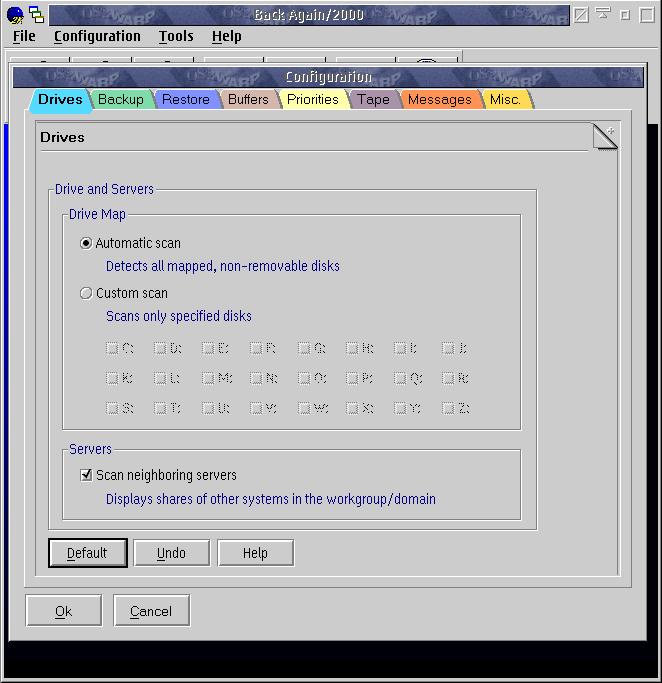The height and width of the screenshot is (683, 662).
Task: Check the U: drive checkbox
Action: (x=208, y=408)
